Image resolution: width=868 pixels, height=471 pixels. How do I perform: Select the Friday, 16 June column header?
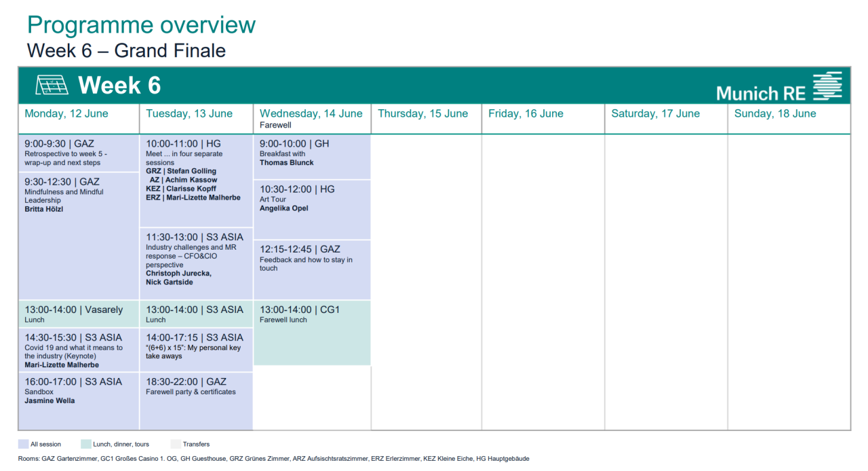click(x=526, y=114)
